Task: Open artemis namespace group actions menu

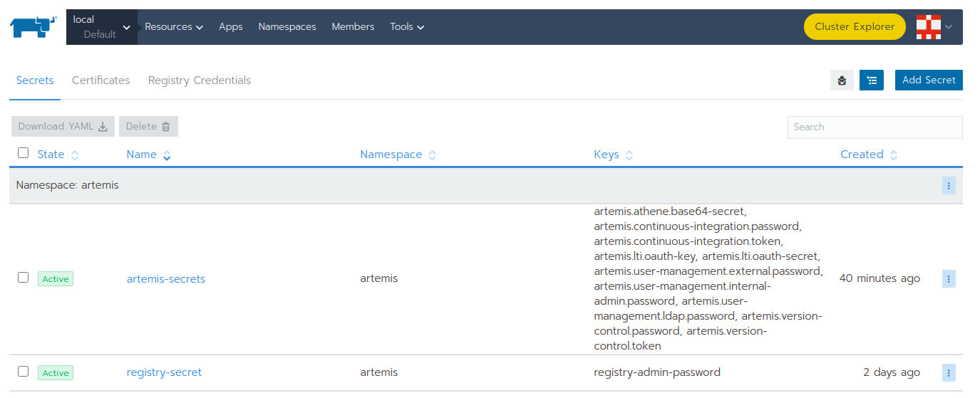Action: pos(949,186)
